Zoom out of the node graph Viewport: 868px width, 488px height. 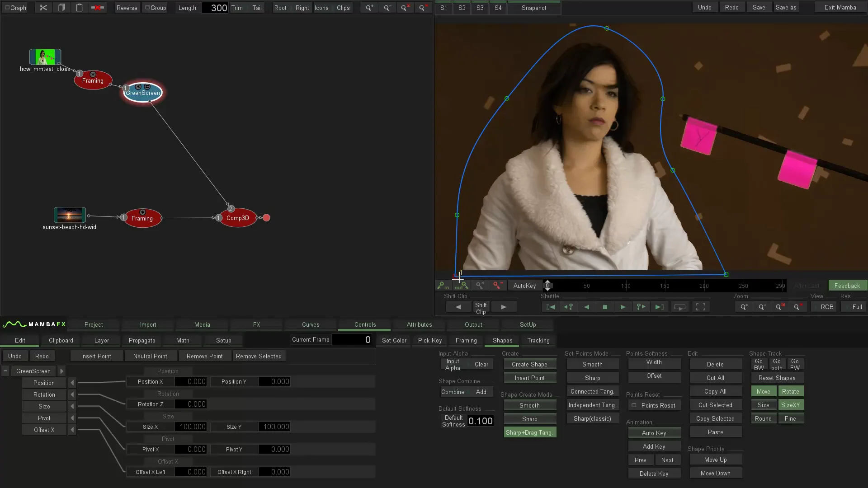[x=387, y=8]
